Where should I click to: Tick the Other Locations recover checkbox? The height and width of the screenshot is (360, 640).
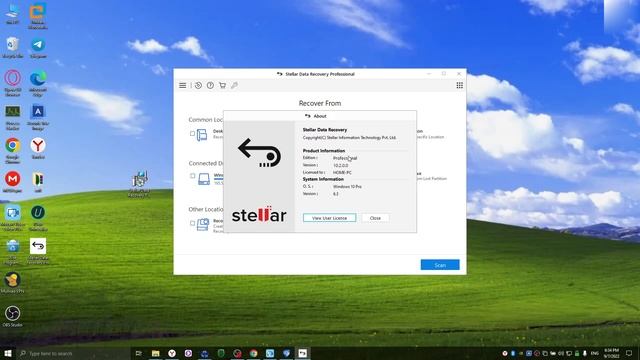(x=192, y=223)
